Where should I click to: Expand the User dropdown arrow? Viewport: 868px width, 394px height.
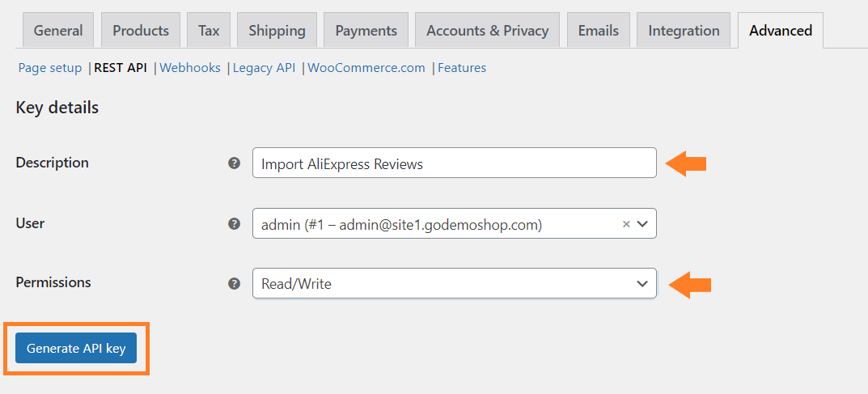coord(642,224)
